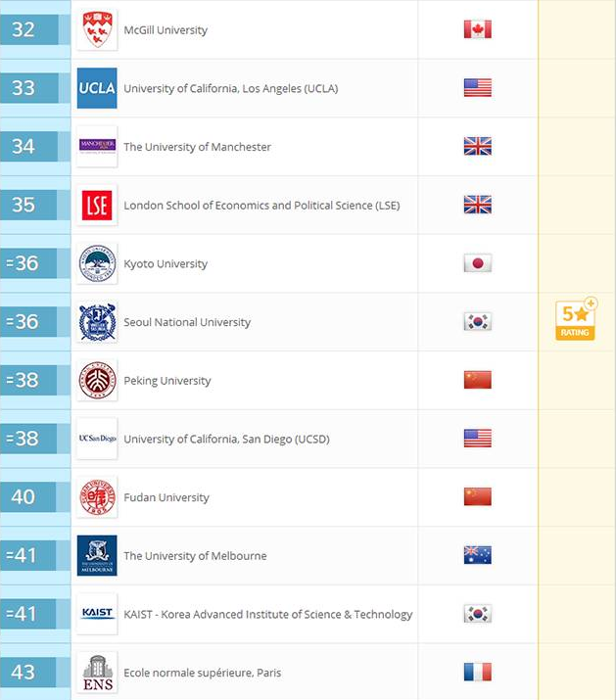Click rank number 35
The image size is (616, 700).
[x=24, y=205]
